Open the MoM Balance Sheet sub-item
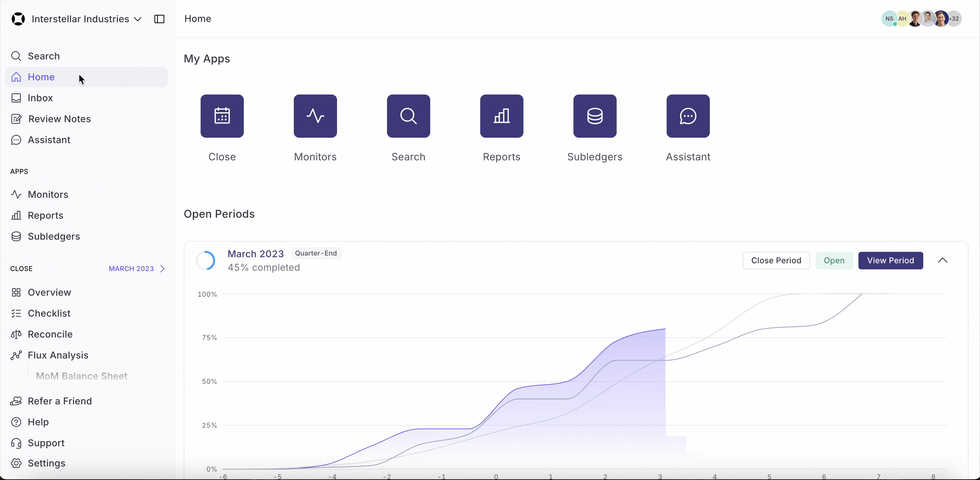Image resolution: width=980 pixels, height=480 pixels. (81, 376)
